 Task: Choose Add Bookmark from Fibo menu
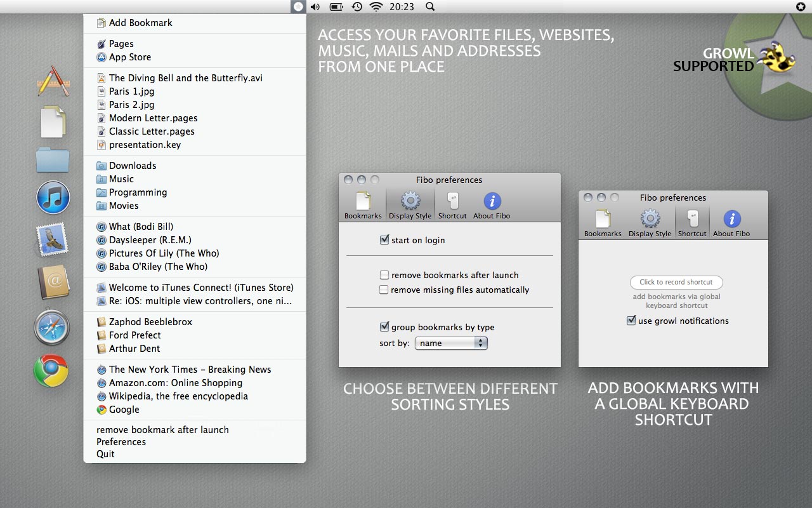[x=195, y=23]
